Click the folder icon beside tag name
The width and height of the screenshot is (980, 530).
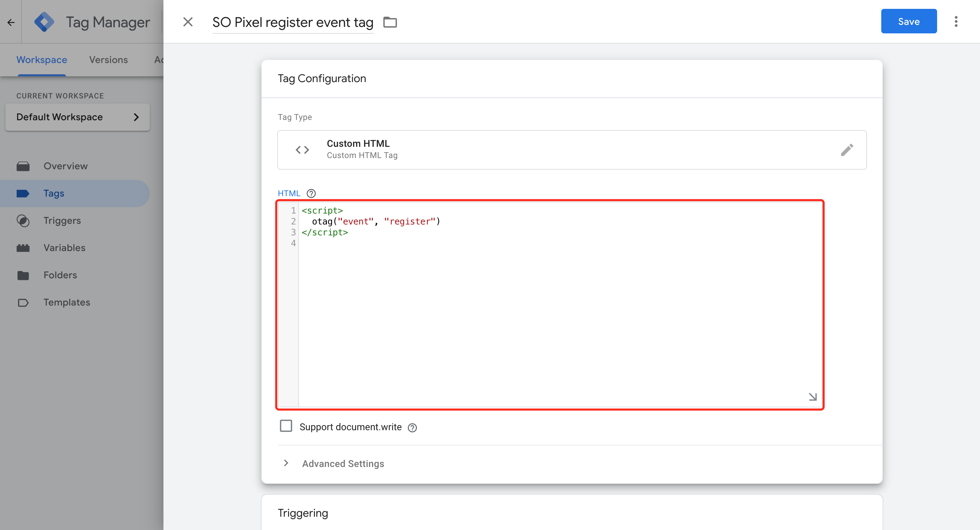point(390,22)
